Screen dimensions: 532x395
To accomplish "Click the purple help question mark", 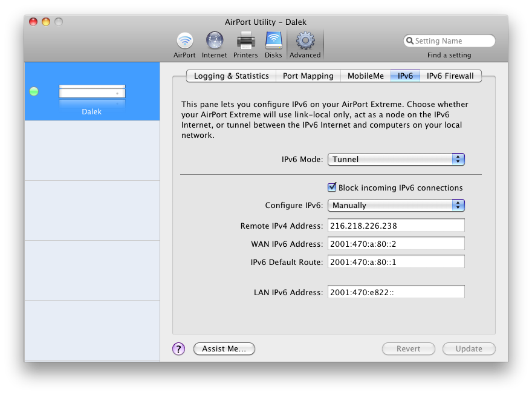I will pos(178,348).
